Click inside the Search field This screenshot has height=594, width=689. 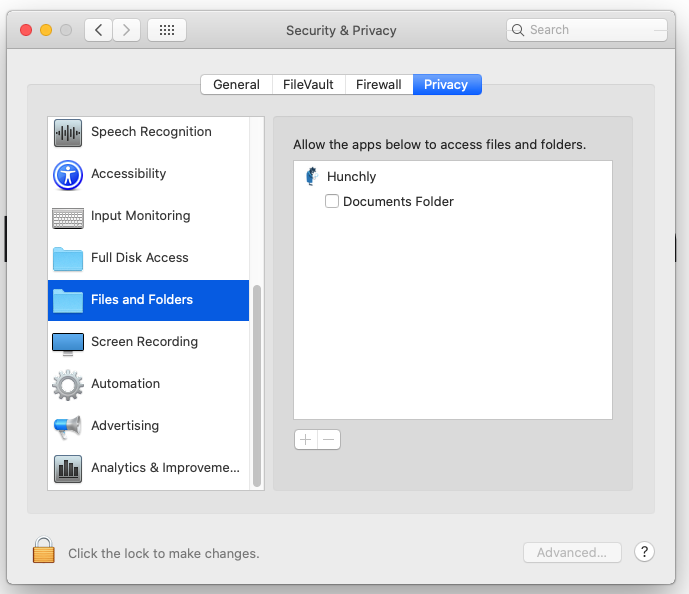click(587, 30)
